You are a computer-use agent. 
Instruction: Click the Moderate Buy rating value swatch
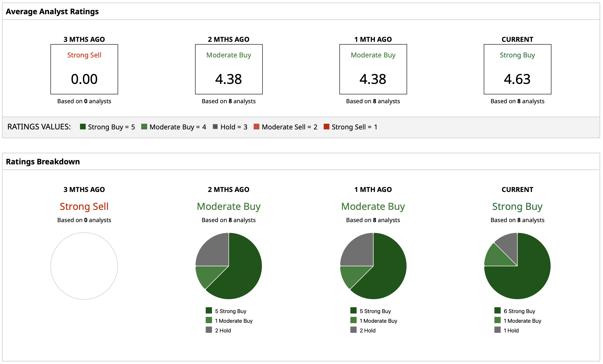(x=144, y=127)
